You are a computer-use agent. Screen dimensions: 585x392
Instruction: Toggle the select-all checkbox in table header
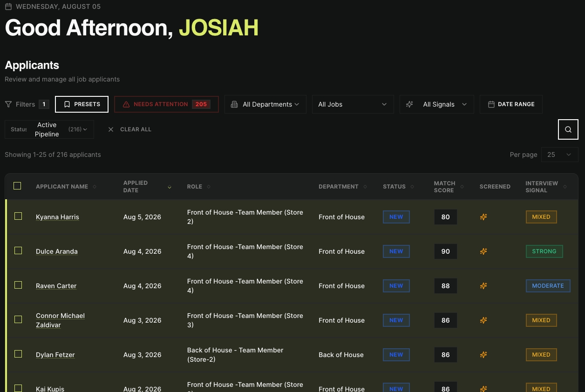[17, 186]
